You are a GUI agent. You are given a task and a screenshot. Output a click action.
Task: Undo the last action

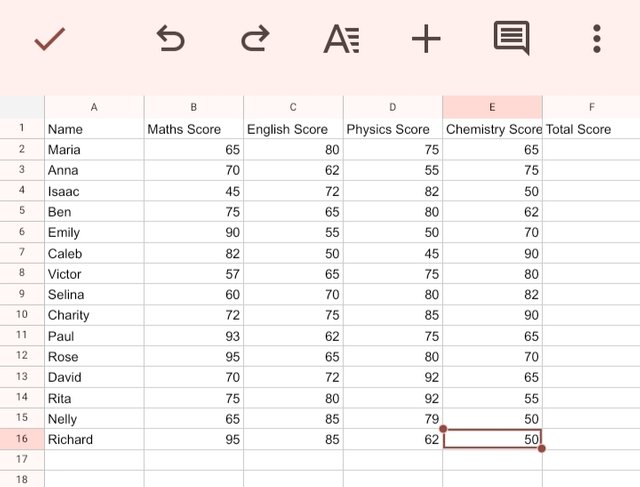pos(170,40)
